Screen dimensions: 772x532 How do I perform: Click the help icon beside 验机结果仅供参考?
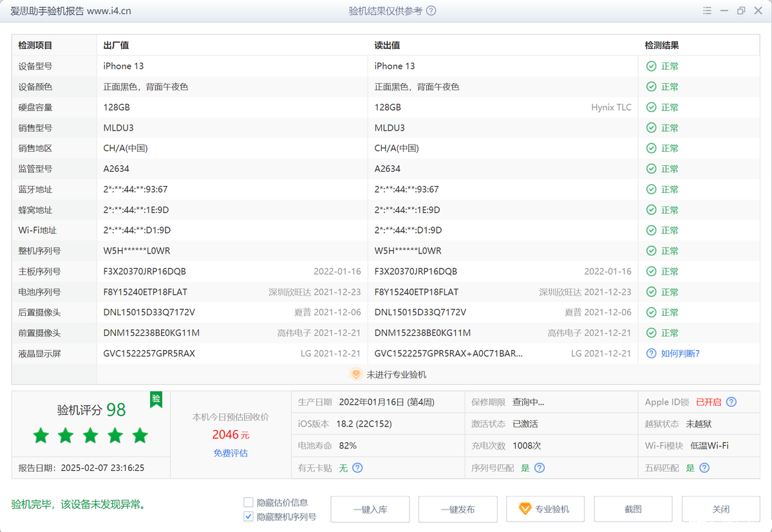tap(431, 11)
